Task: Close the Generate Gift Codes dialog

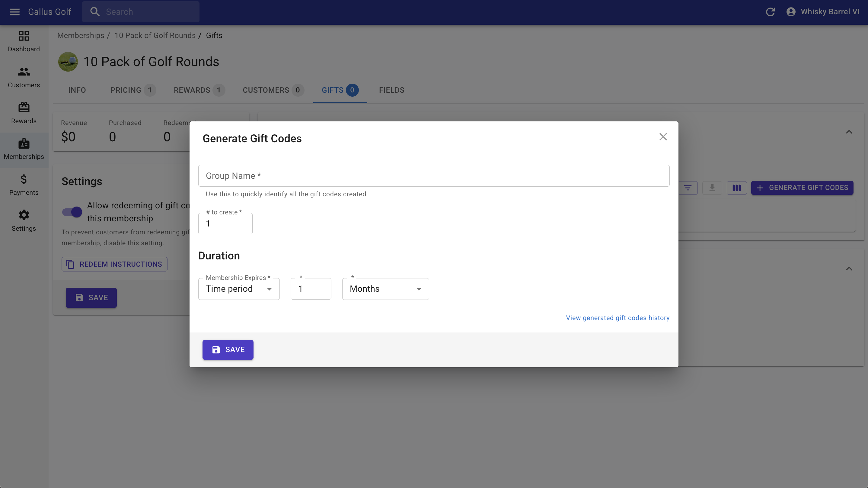Action: pos(663,136)
